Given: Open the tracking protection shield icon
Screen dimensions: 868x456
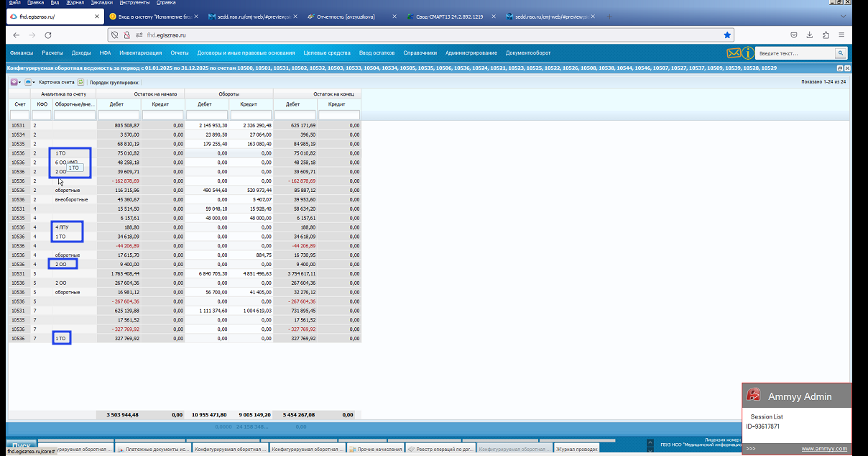Looking at the screenshot, I should [114, 35].
